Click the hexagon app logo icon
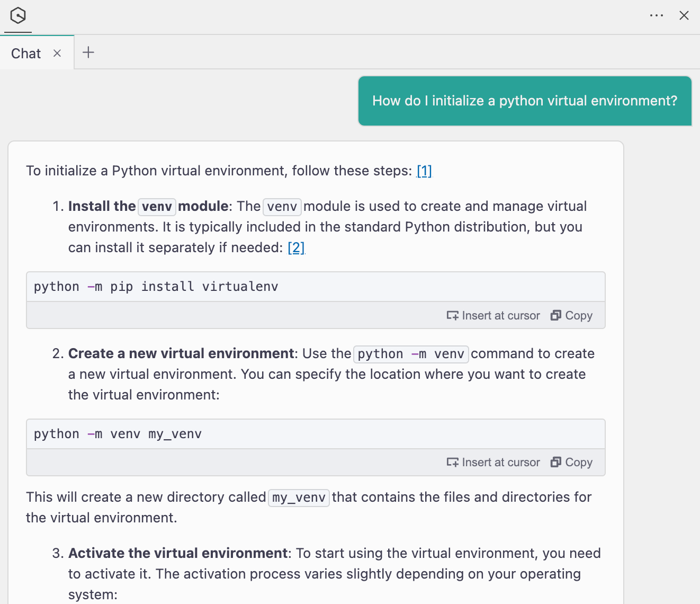 click(x=18, y=16)
